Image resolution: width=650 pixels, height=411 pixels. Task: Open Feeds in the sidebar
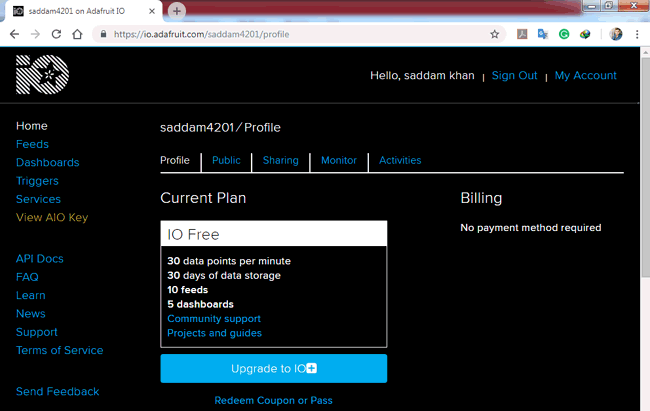click(32, 144)
